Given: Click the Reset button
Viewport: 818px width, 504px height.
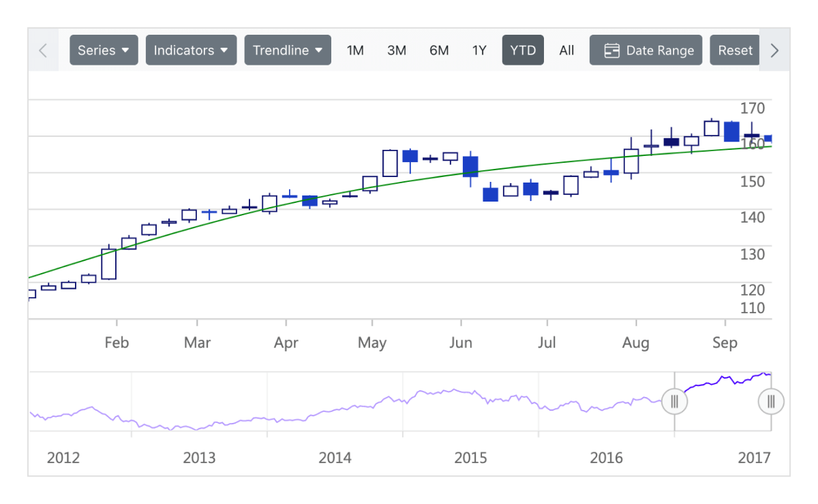Looking at the screenshot, I should click(x=735, y=50).
